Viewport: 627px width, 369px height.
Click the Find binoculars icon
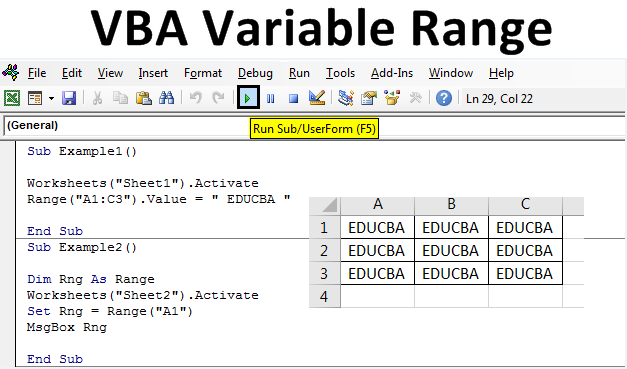click(x=166, y=98)
